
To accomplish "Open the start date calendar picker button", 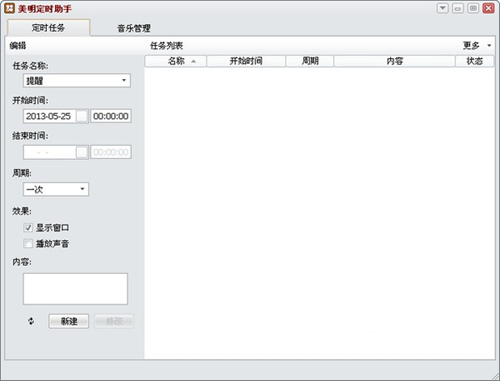I will [82, 116].
